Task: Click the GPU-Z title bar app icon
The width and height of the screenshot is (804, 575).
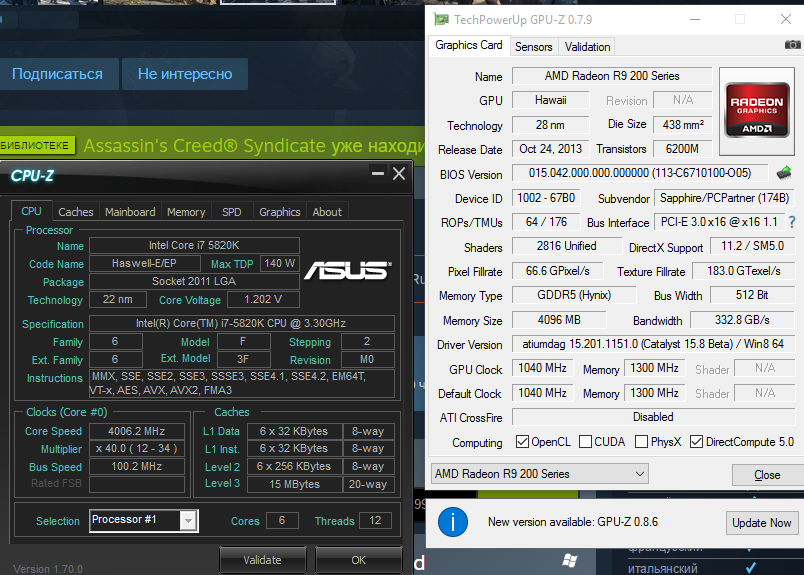Action: coord(441,19)
